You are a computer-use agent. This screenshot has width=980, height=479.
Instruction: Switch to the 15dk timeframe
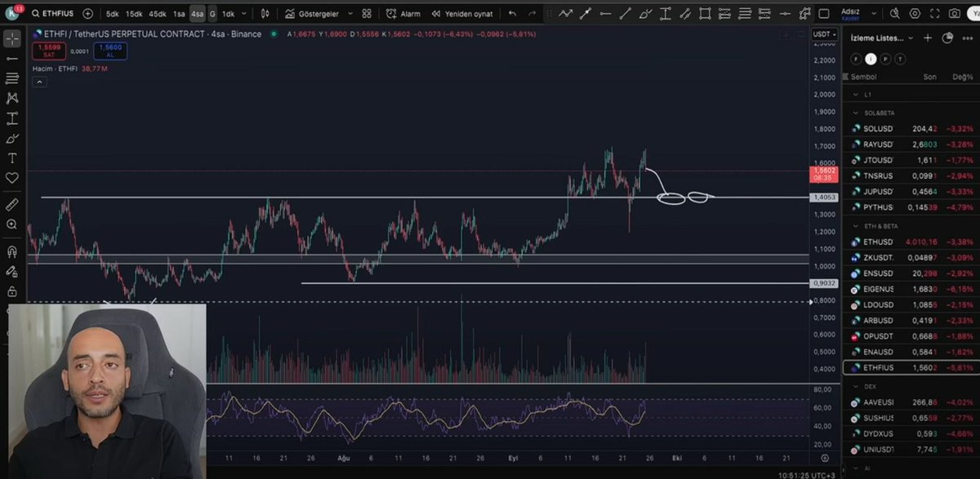[134, 14]
